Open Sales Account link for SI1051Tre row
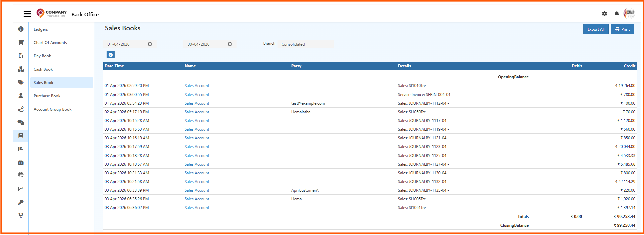Viewport: 644px width, 235px height. [197, 208]
